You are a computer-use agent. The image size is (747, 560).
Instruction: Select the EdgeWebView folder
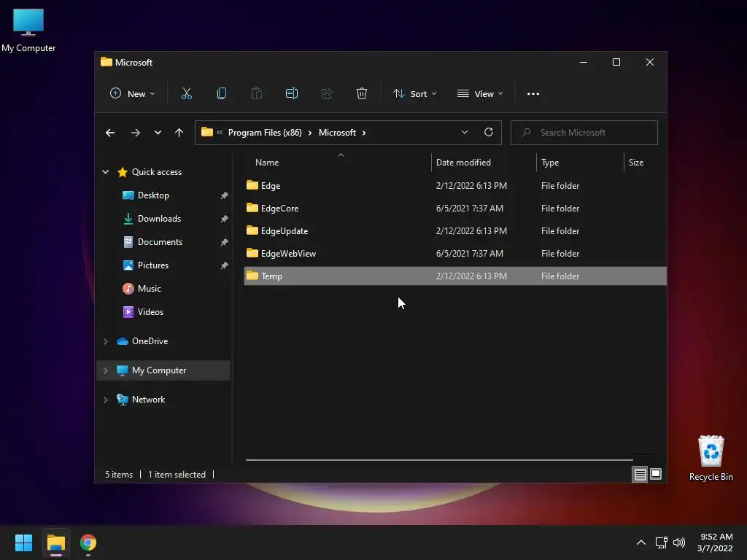pos(455,253)
